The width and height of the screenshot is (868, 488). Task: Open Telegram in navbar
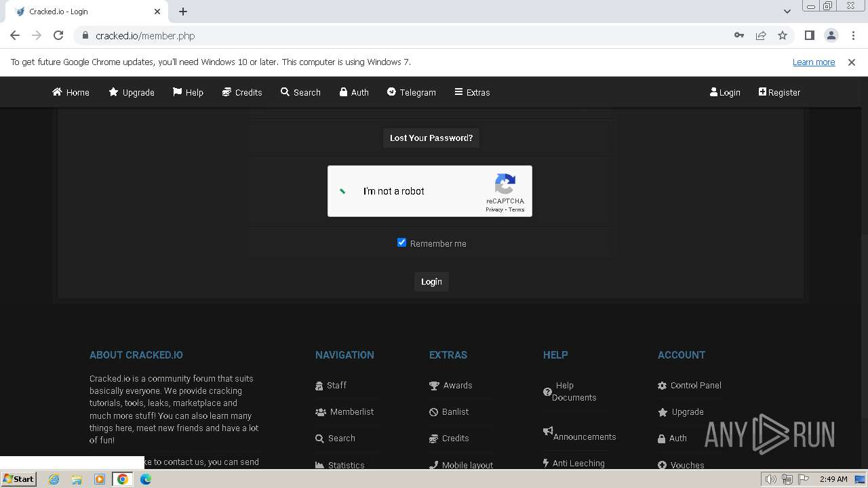click(x=412, y=92)
